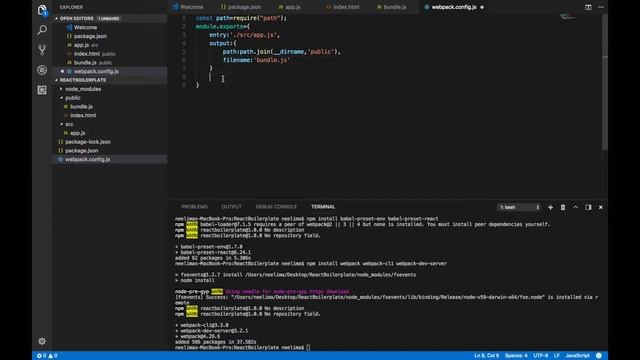The image size is (640, 360).
Task: Click './src/app.js' entry string in code
Action: coord(253,35)
